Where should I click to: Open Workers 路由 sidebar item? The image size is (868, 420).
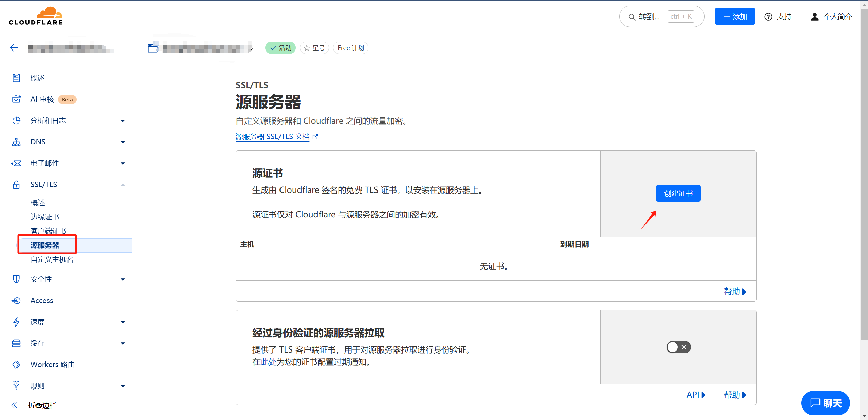tap(53, 364)
